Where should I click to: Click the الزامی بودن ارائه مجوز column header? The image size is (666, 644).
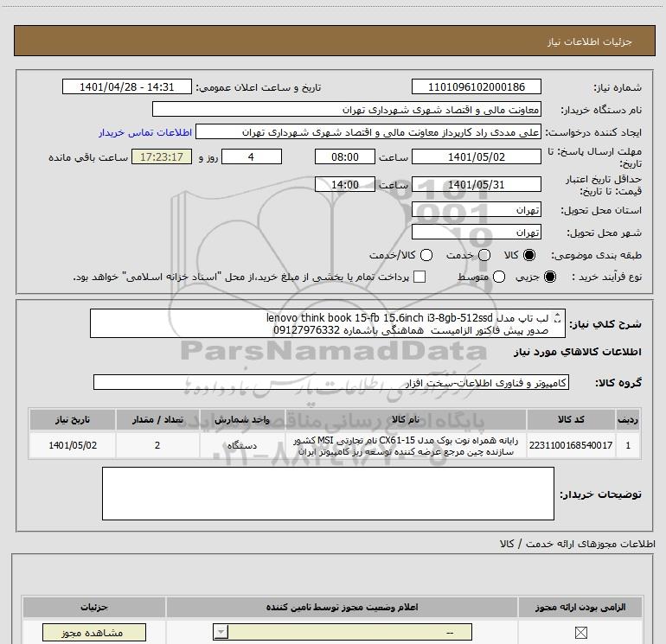pyautogui.click(x=580, y=607)
